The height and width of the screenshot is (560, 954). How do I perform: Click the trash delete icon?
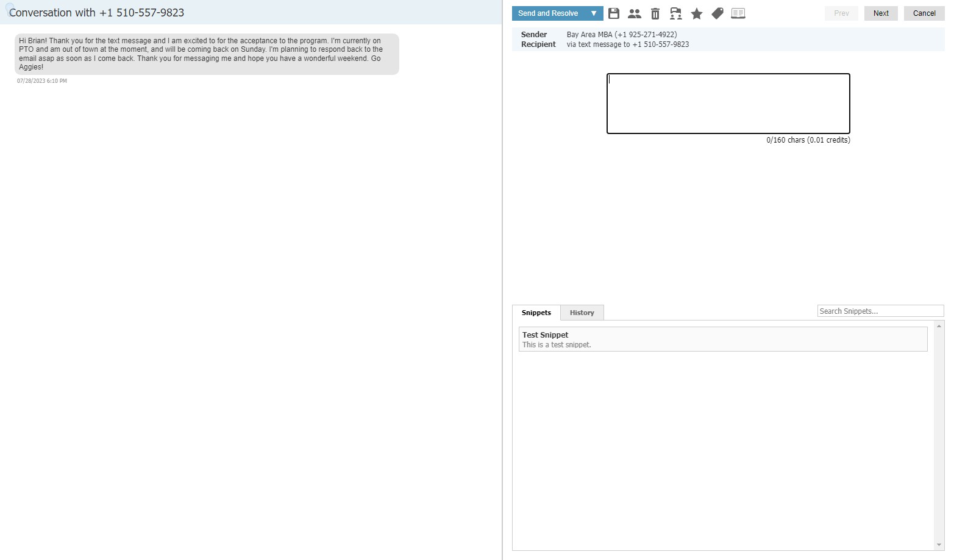click(655, 13)
